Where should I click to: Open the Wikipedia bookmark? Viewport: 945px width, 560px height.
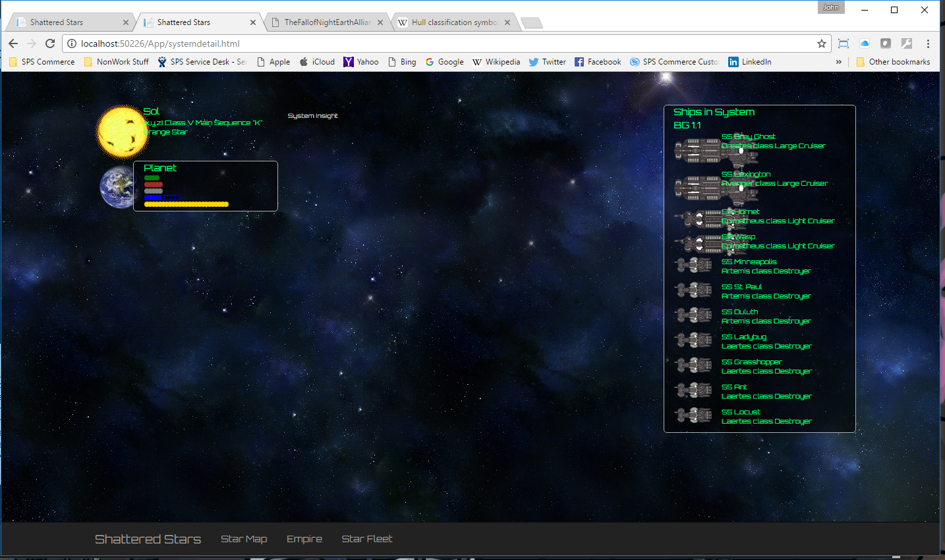[496, 62]
